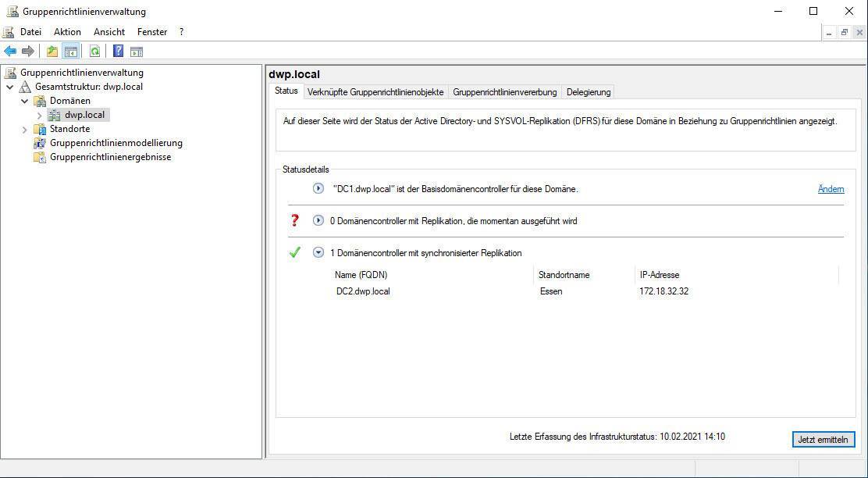Screen dimensions: 868x478
Task: Expand the replication in progress section
Action: [x=318, y=221]
